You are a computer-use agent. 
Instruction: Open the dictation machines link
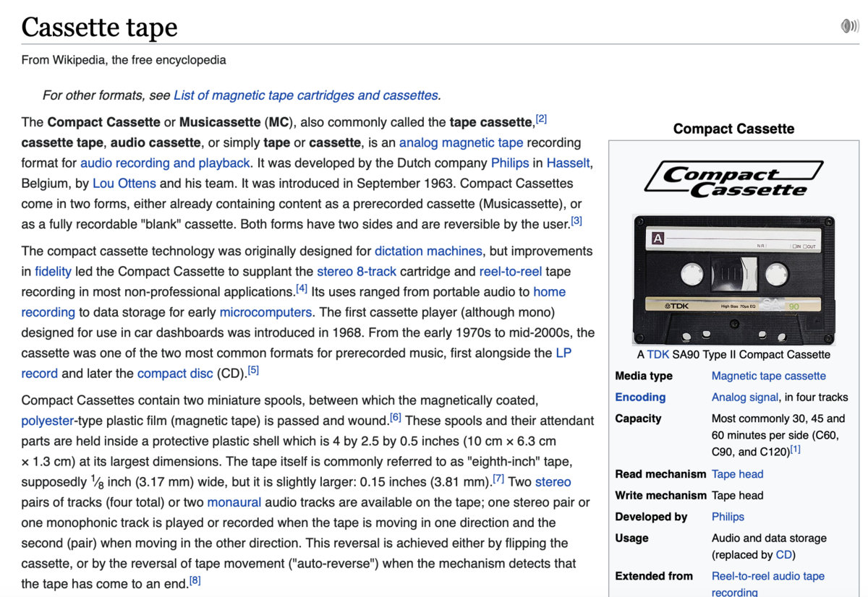click(x=428, y=251)
